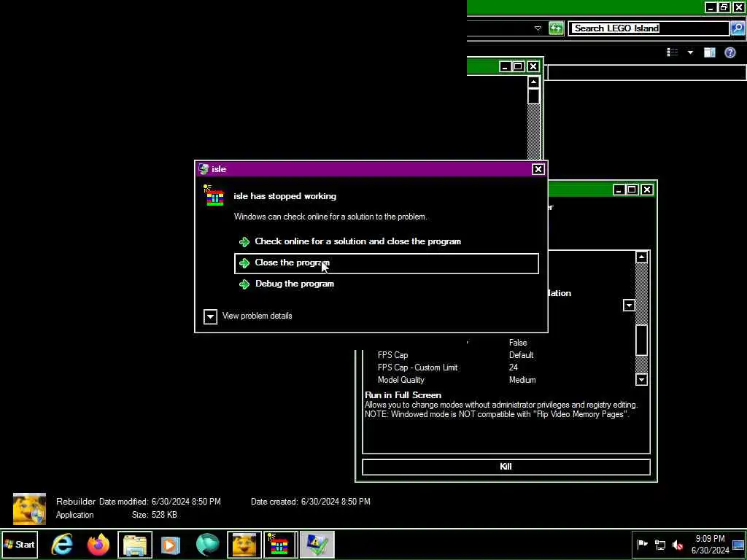Switch to isle LEGO brick taskbar icon
747x560 pixels.
click(x=281, y=544)
